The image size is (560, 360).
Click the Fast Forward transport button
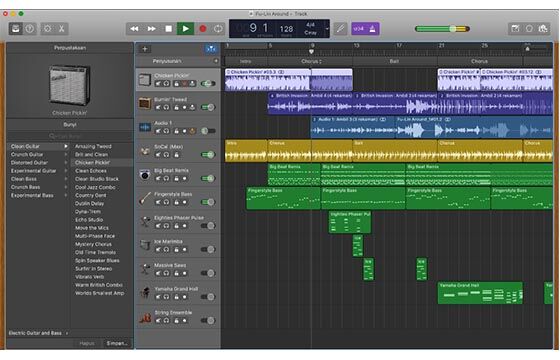tap(151, 29)
